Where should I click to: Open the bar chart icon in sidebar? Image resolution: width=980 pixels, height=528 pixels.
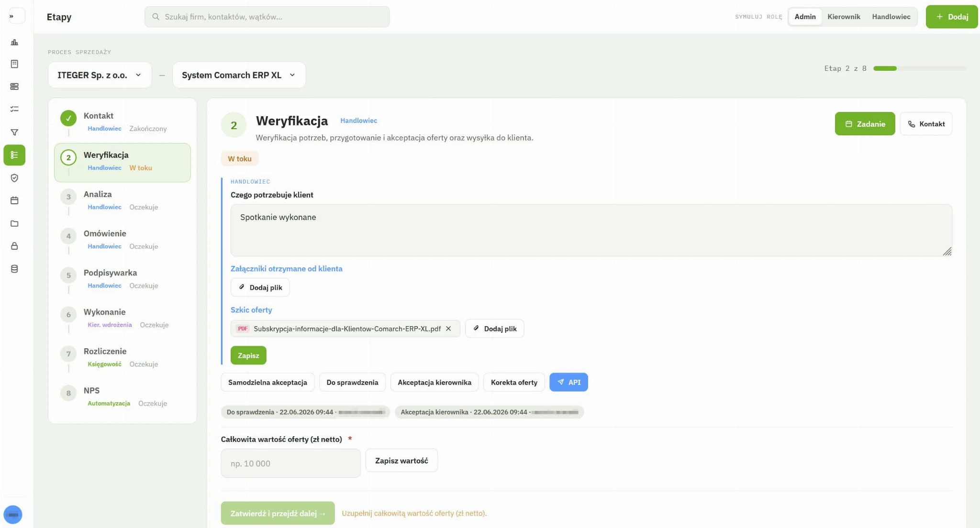14,42
